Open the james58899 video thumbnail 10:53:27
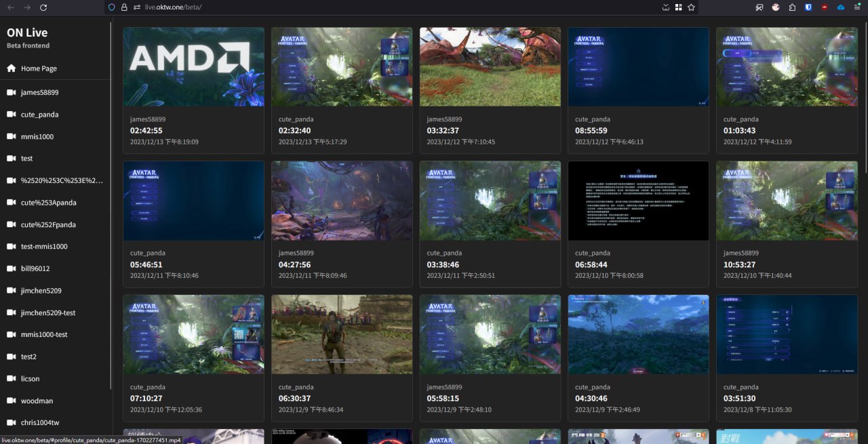 [787, 201]
